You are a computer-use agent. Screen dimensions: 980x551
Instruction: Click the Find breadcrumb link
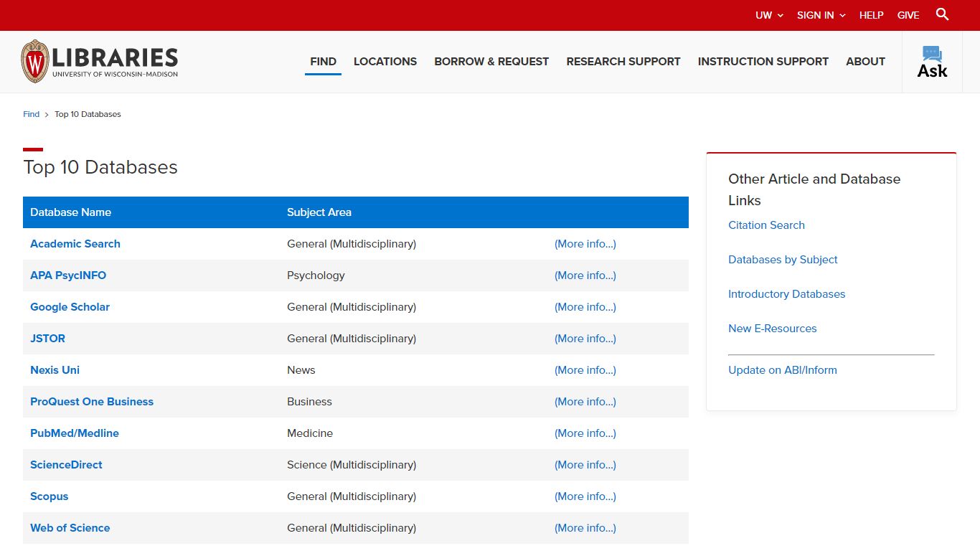[31, 114]
